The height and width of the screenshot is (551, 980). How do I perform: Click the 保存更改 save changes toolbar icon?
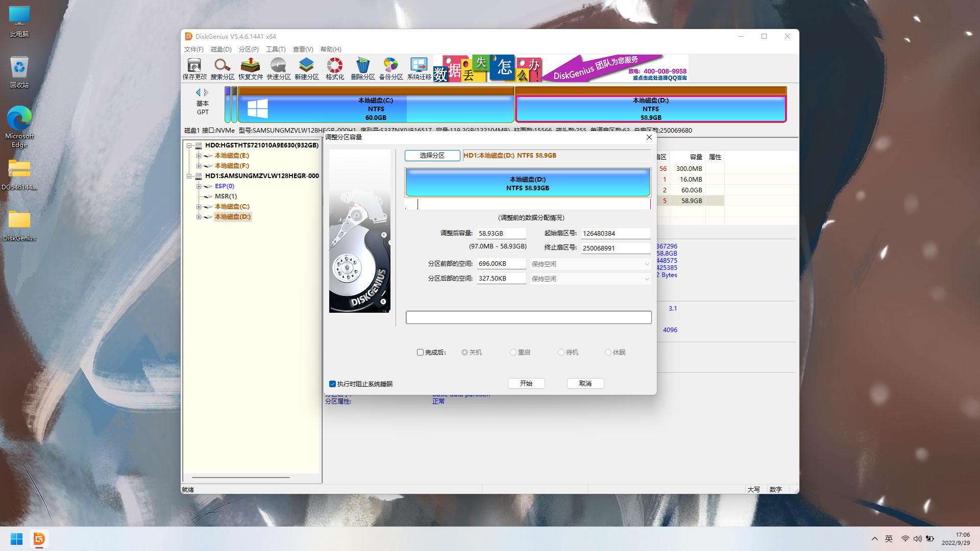[194, 68]
